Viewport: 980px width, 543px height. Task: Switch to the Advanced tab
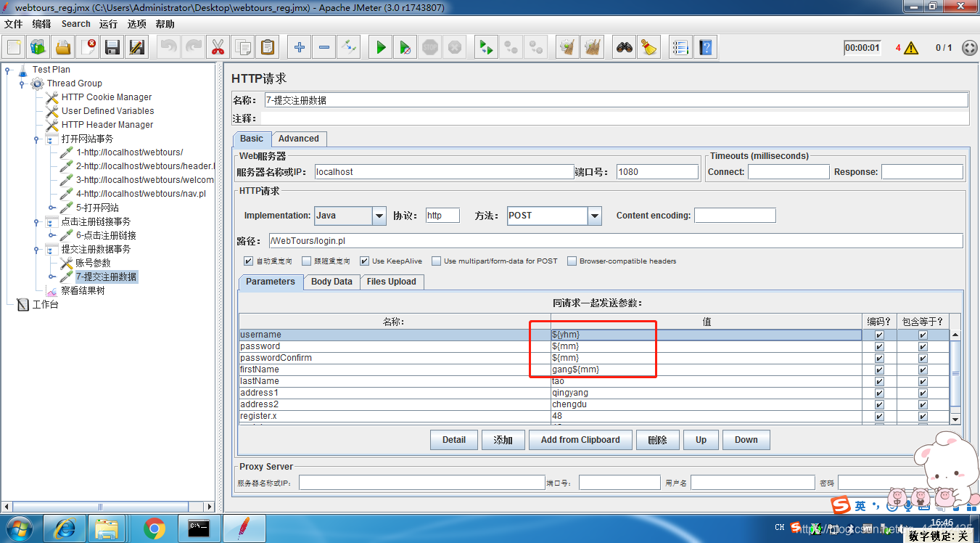pos(298,139)
